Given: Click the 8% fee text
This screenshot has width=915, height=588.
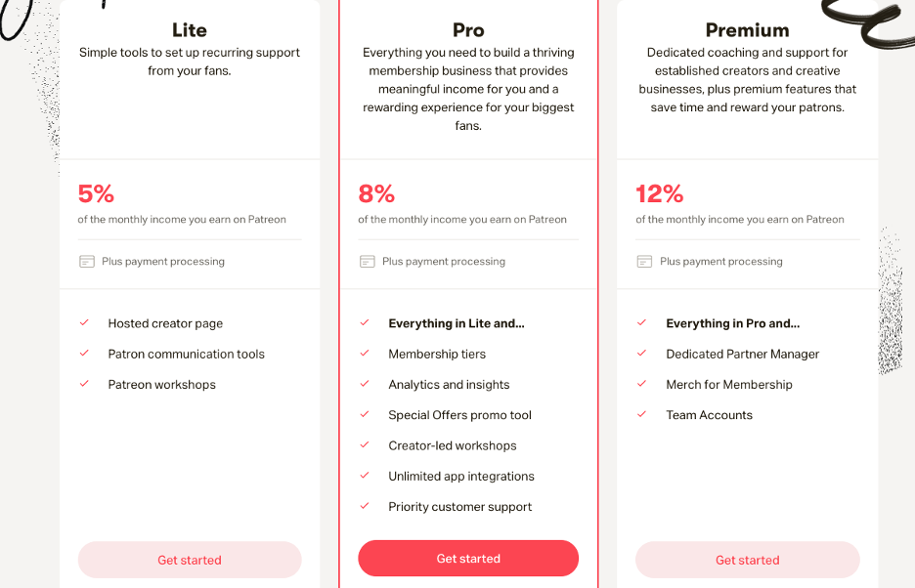Looking at the screenshot, I should pos(376,193).
